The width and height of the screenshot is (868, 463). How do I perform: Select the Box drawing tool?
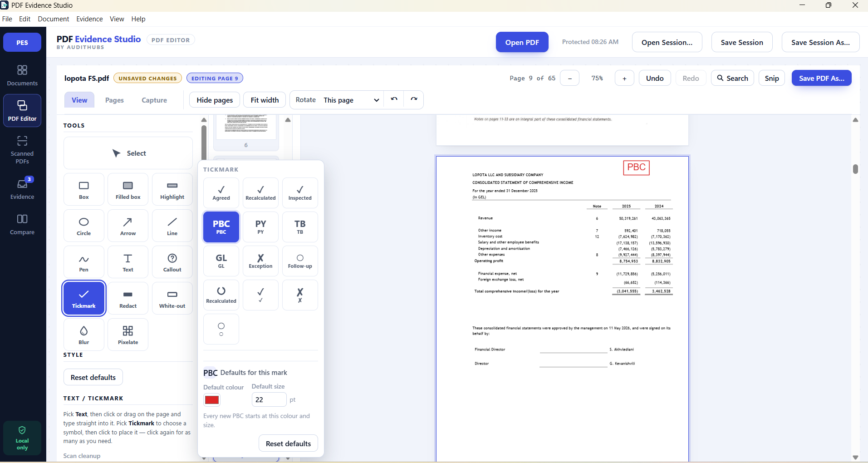tap(84, 189)
